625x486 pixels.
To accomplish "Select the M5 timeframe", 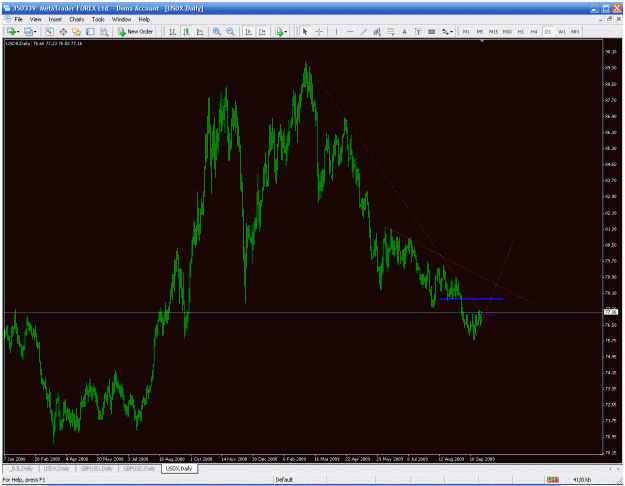I will click(480, 31).
